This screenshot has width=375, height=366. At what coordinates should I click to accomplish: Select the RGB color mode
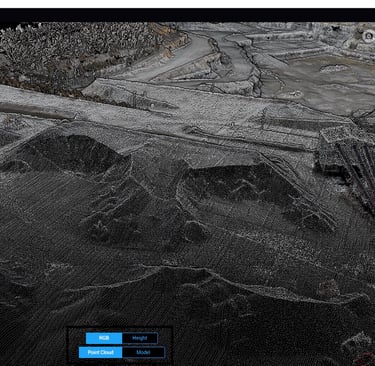(104, 338)
